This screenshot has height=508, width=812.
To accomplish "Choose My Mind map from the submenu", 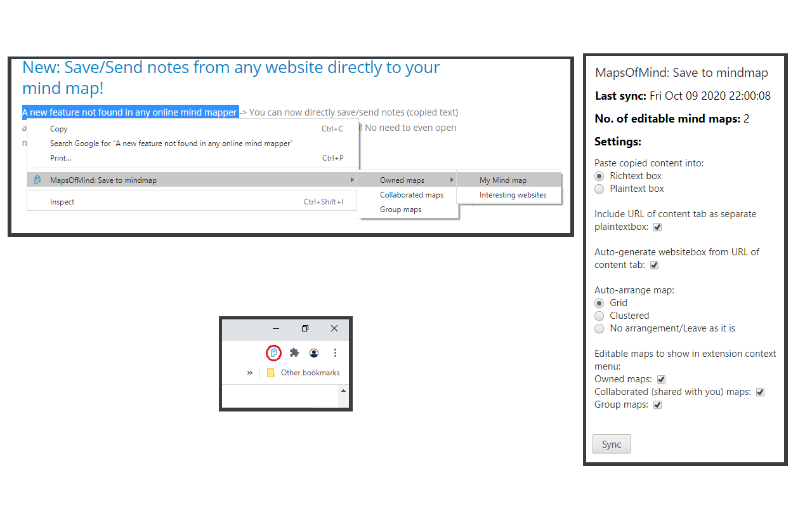I will click(x=503, y=180).
